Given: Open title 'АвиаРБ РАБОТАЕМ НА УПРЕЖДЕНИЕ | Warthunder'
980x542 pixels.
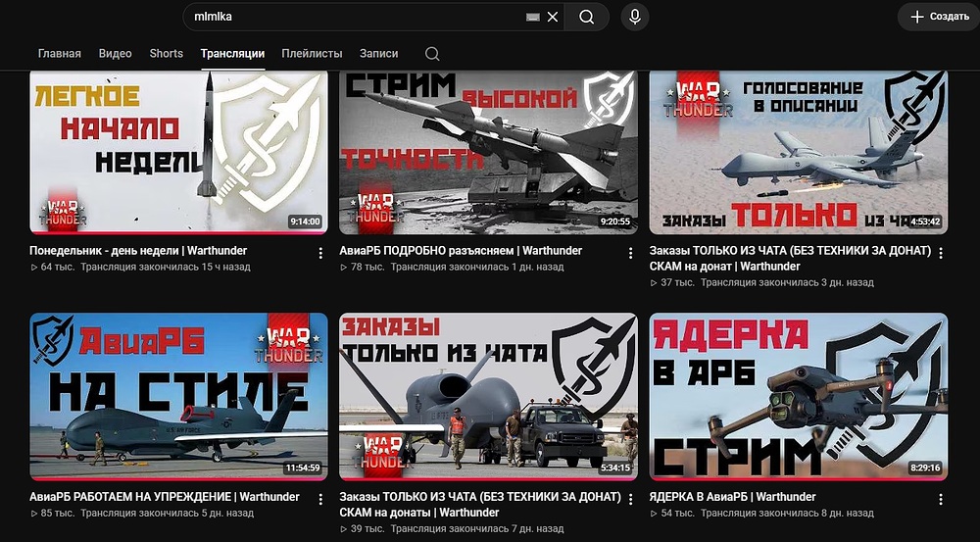Looking at the screenshot, I should click(165, 497).
